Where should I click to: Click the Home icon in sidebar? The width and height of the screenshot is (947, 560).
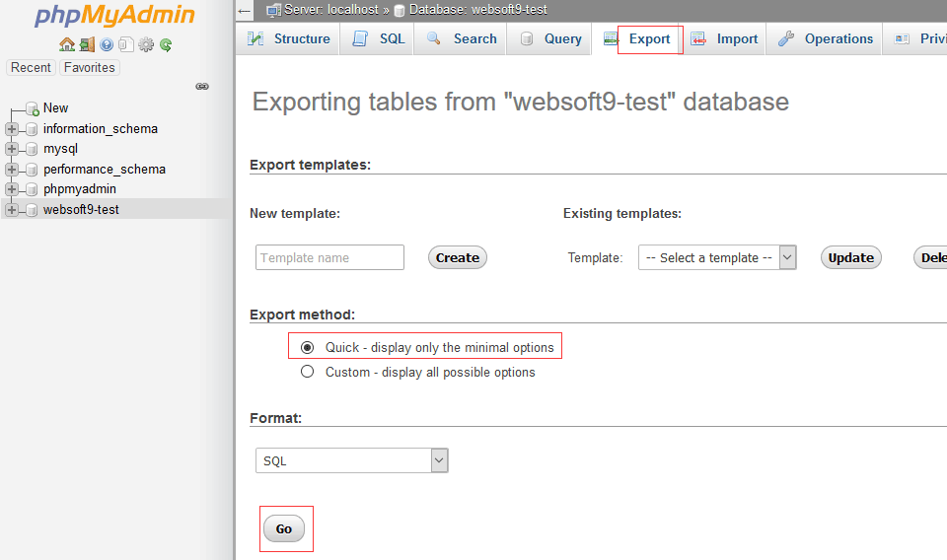66,44
